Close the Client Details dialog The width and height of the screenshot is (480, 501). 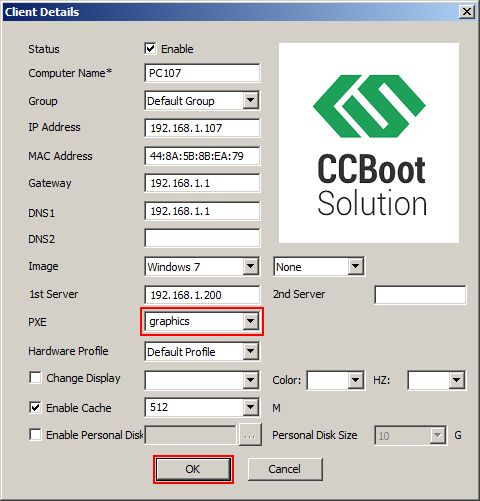pyautogui.click(x=467, y=12)
